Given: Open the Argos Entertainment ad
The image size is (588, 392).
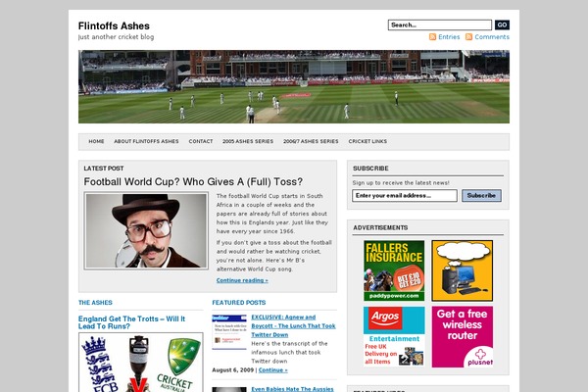Looking at the screenshot, I should 394,337.
